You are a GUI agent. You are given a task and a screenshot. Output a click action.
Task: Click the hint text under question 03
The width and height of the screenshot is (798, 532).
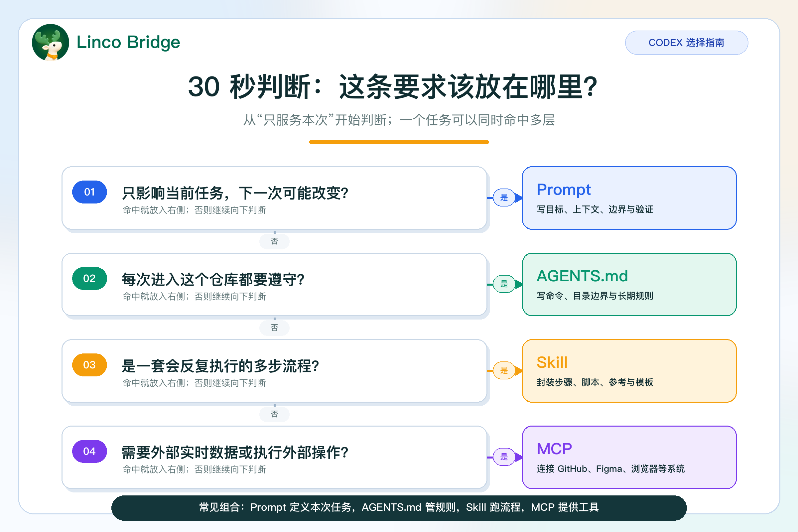tap(194, 383)
